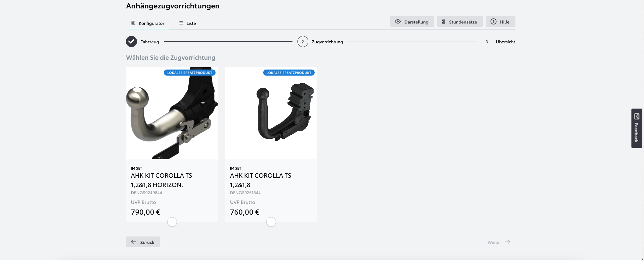Switch to the Konfigurator tab
The width and height of the screenshot is (644, 260).
(x=148, y=23)
